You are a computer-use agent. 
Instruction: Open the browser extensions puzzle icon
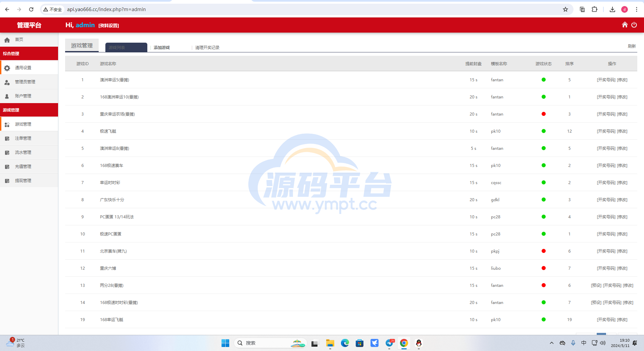(x=594, y=9)
